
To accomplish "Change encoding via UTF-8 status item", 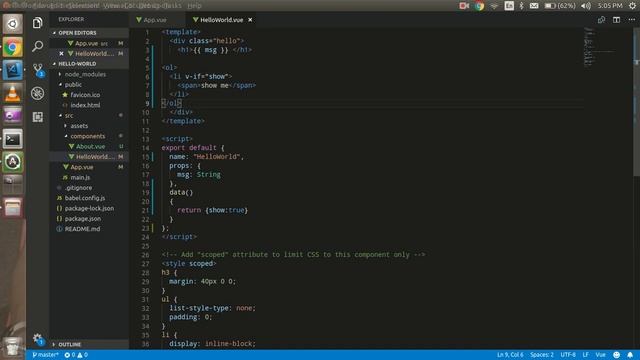I will coord(568,355).
